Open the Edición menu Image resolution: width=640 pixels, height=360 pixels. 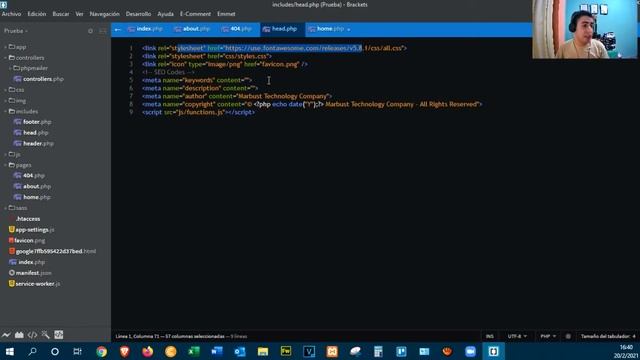coord(37,14)
